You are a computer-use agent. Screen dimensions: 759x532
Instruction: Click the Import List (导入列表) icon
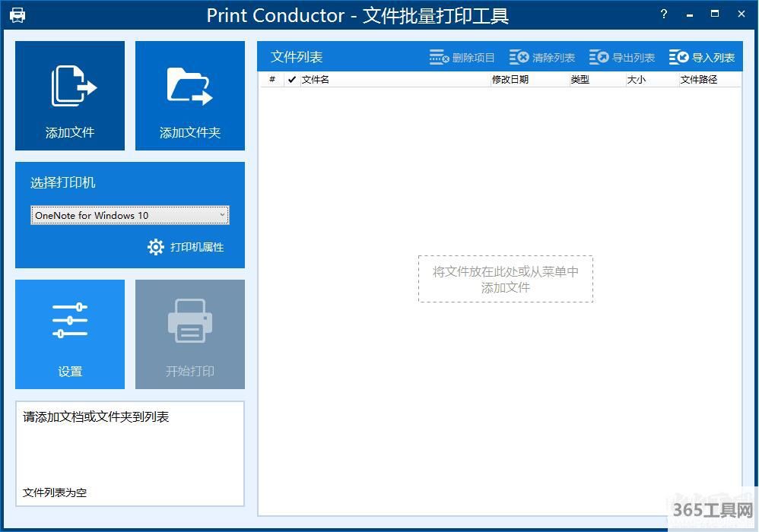pos(678,58)
